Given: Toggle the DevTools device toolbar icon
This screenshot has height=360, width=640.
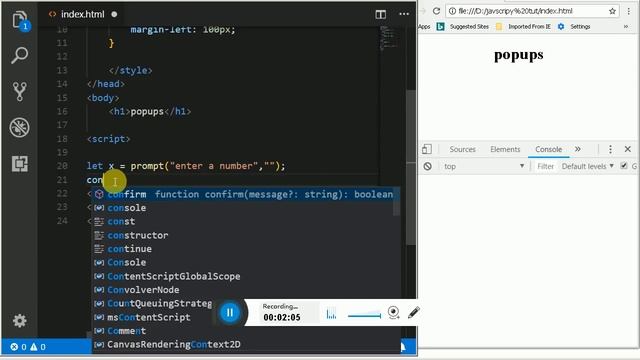Looking at the screenshot, I should pos(427,149).
